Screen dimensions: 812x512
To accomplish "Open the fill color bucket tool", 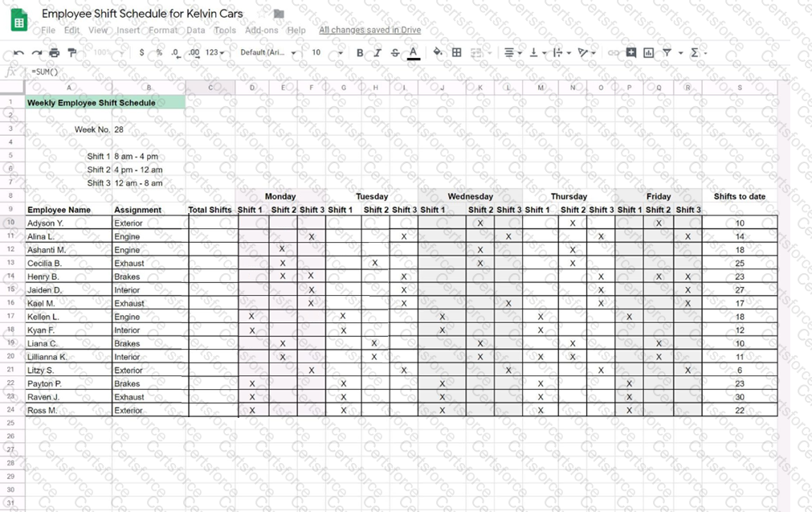I will coord(438,53).
